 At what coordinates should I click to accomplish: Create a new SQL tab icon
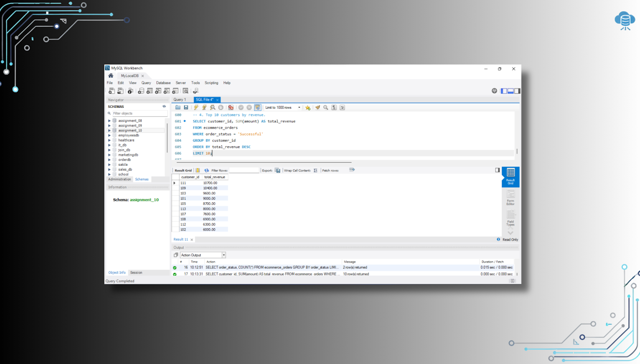point(111,91)
